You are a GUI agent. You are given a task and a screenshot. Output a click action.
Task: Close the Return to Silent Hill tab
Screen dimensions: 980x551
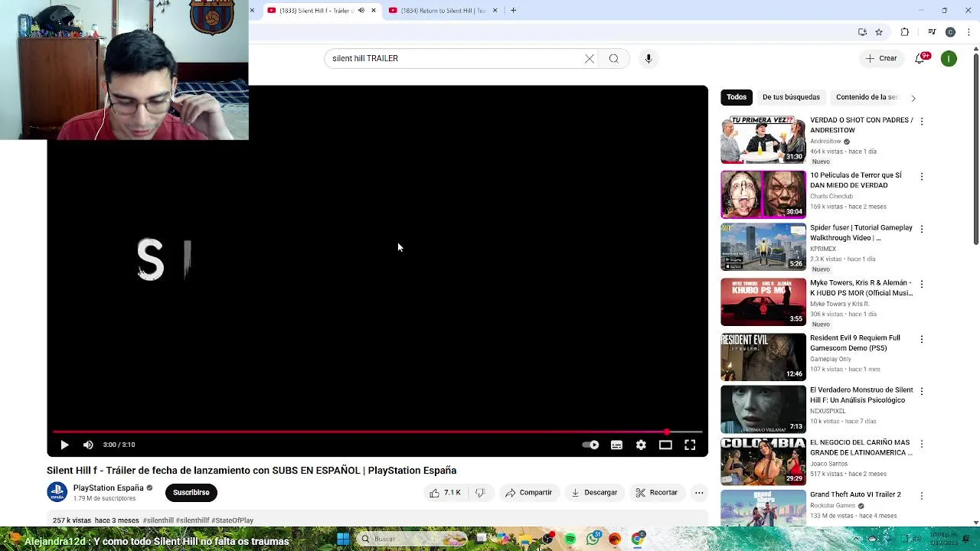point(495,11)
